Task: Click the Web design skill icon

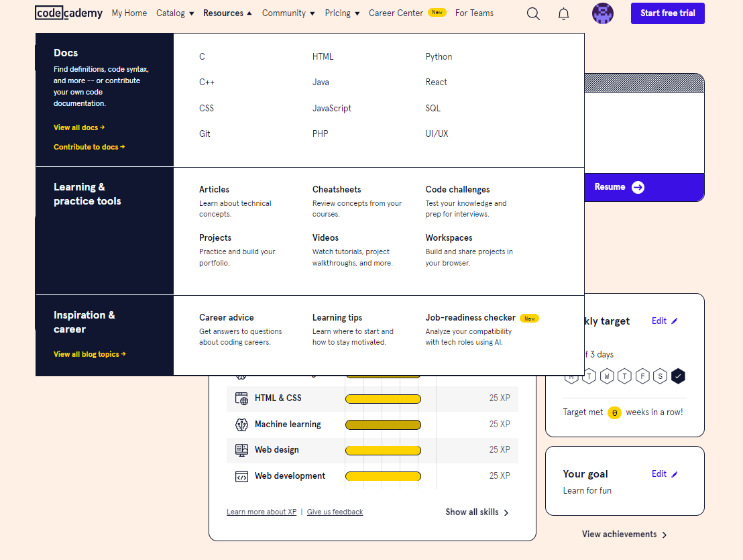Action: [241, 450]
